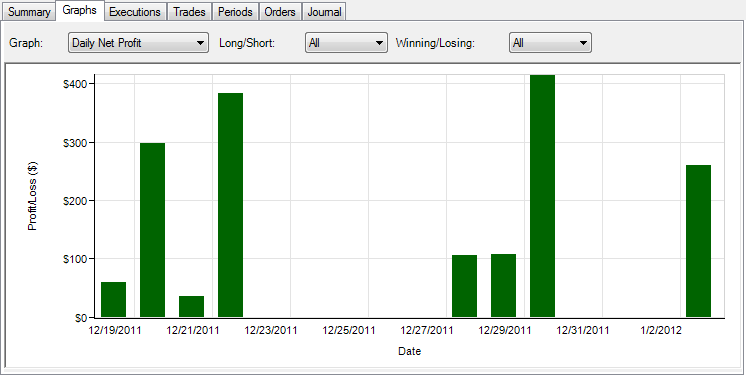Click the 12/19/2011 date label
746x376 pixels.
[115, 330]
